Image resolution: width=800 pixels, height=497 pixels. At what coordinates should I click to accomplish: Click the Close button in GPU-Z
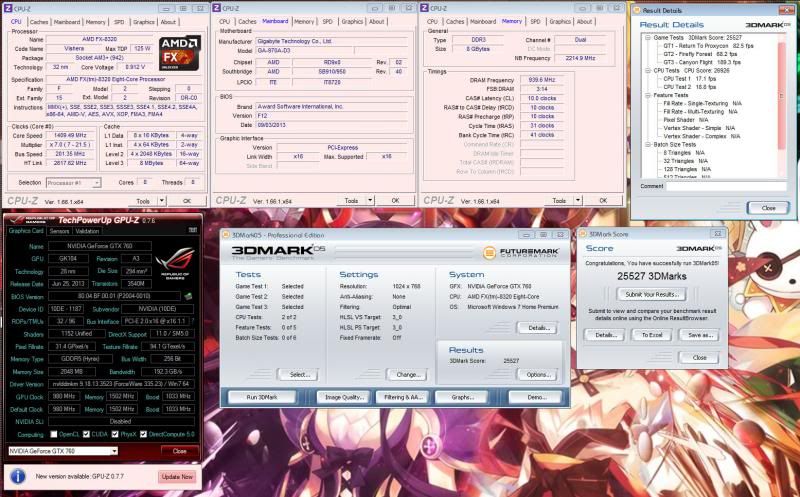coord(180,451)
